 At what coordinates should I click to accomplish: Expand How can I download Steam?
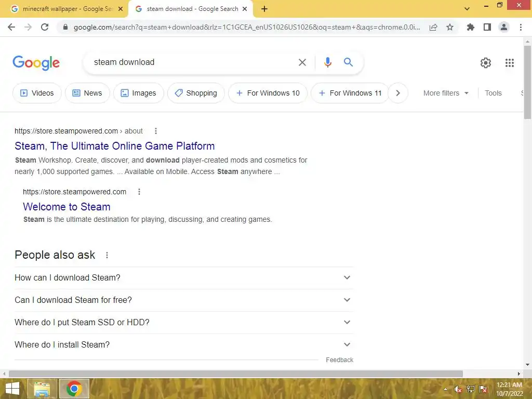coord(184,277)
